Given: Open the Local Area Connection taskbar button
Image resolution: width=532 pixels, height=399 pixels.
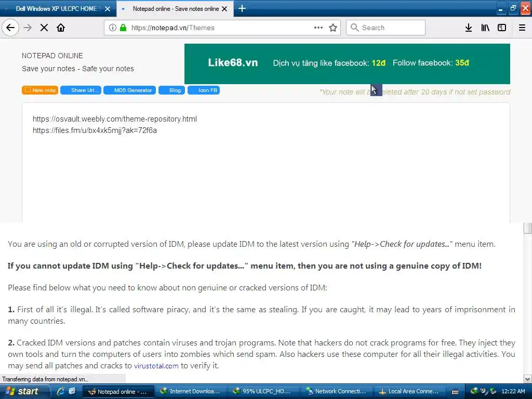Looking at the screenshot, I should 409,392.
